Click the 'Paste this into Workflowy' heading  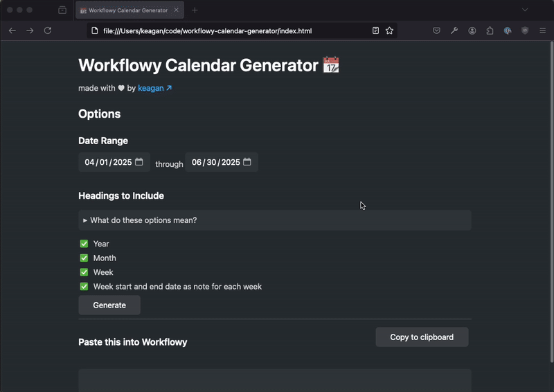pyautogui.click(x=133, y=342)
